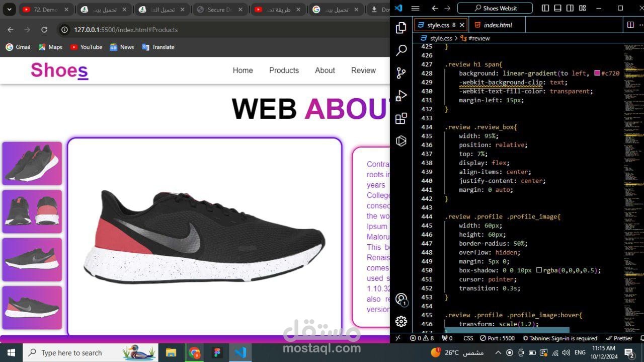644x362 pixels.
Task: Open the Explorer view in VS Code
Action: click(401, 28)
